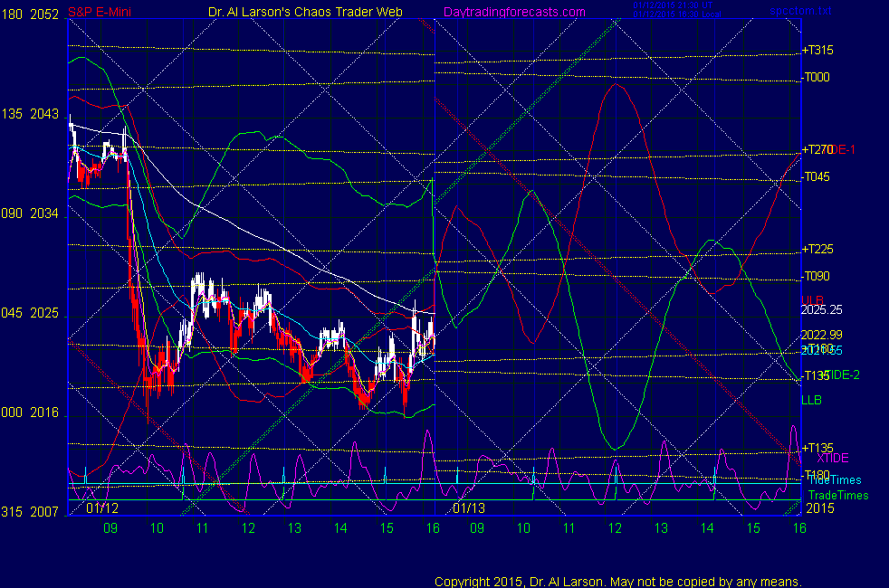Click the green LLB legend label
Viewport: 889px width, 588px height.
(x=811, y=399)
